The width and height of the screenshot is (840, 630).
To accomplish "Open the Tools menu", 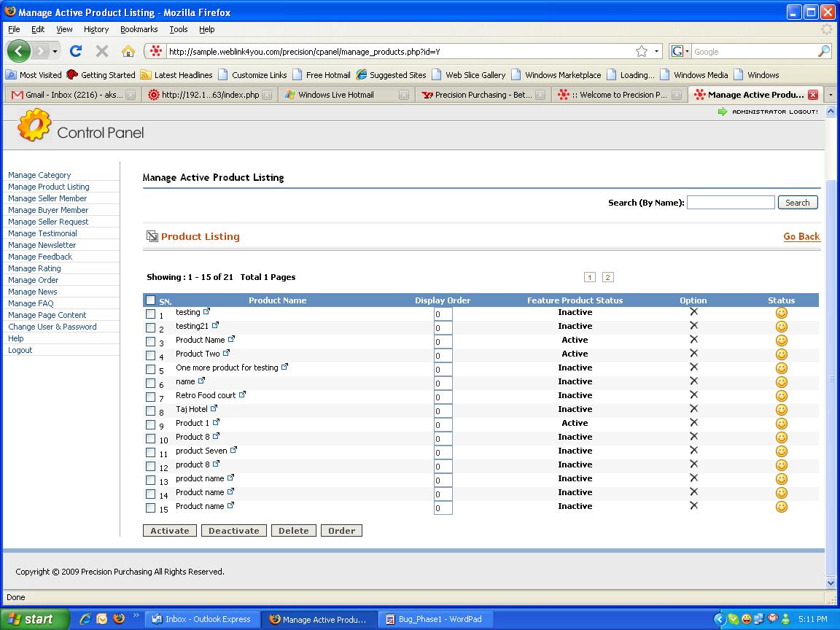I will pyautogui.click(x=179, y=29).
